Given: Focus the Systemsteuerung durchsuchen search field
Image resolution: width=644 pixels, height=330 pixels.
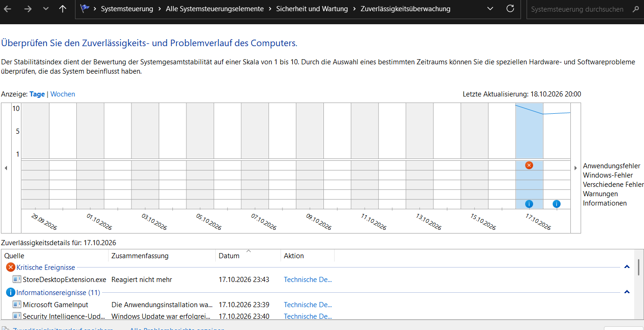Looking at the screenshot, I should pyautogui.click(x=578, y=9).
